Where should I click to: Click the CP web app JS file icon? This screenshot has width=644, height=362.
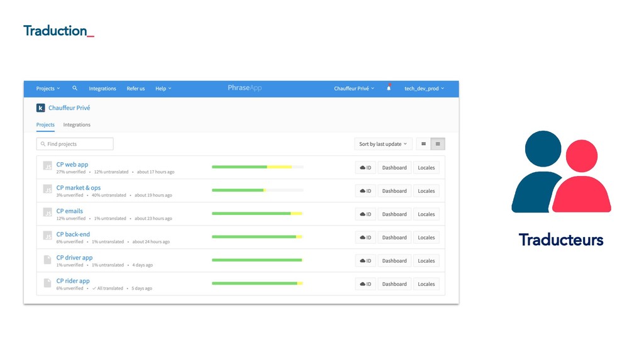pyautogui.click(x=48, y=166)
